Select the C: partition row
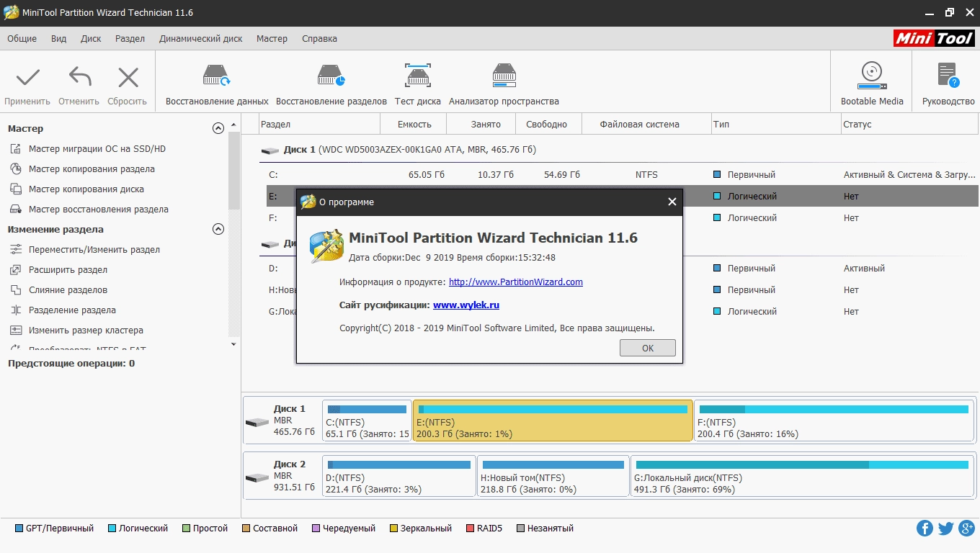 click(622, 174)
